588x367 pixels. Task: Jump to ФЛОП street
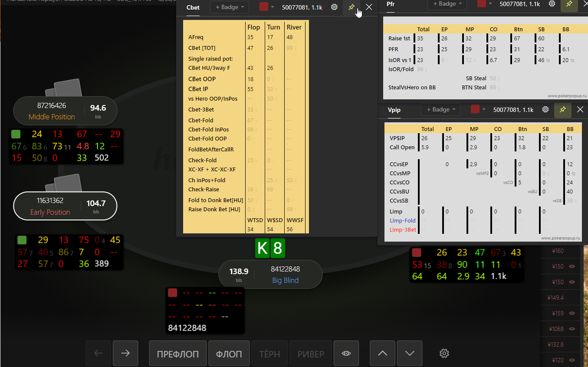click(229, 354)
